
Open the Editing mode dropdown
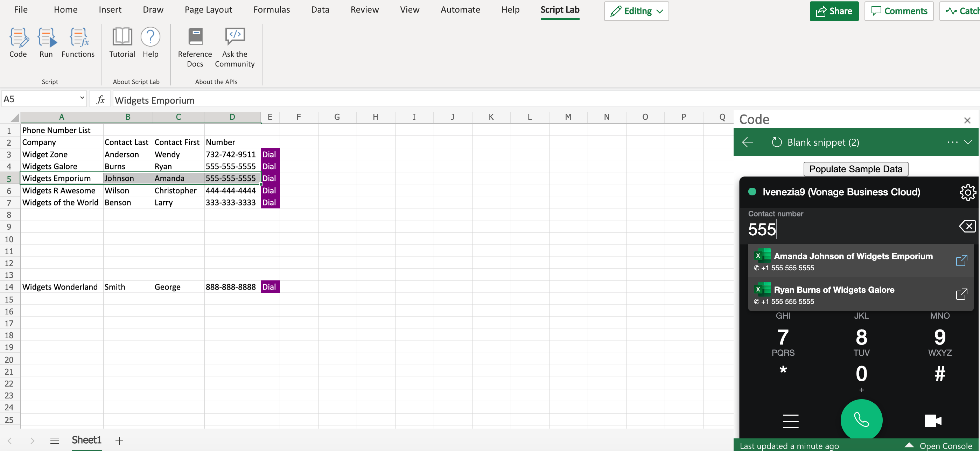coord(636,11)
